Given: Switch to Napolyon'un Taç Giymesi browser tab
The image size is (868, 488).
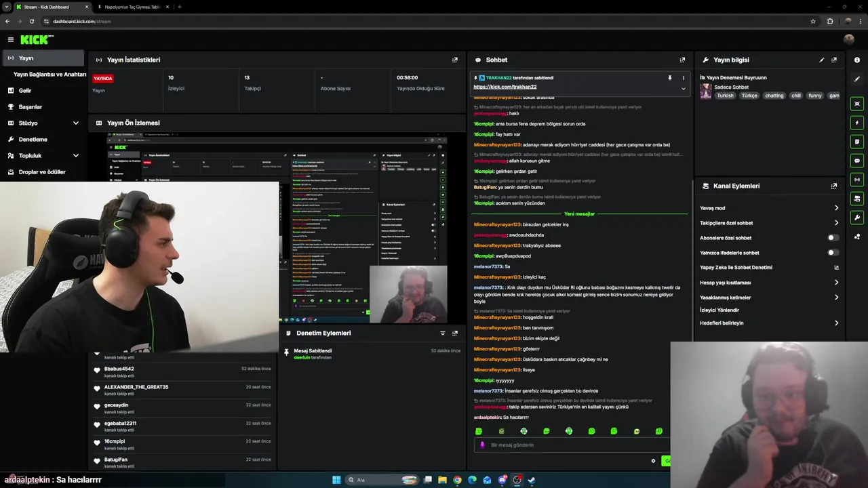Looking at the screenshot, I should [132, 7].
